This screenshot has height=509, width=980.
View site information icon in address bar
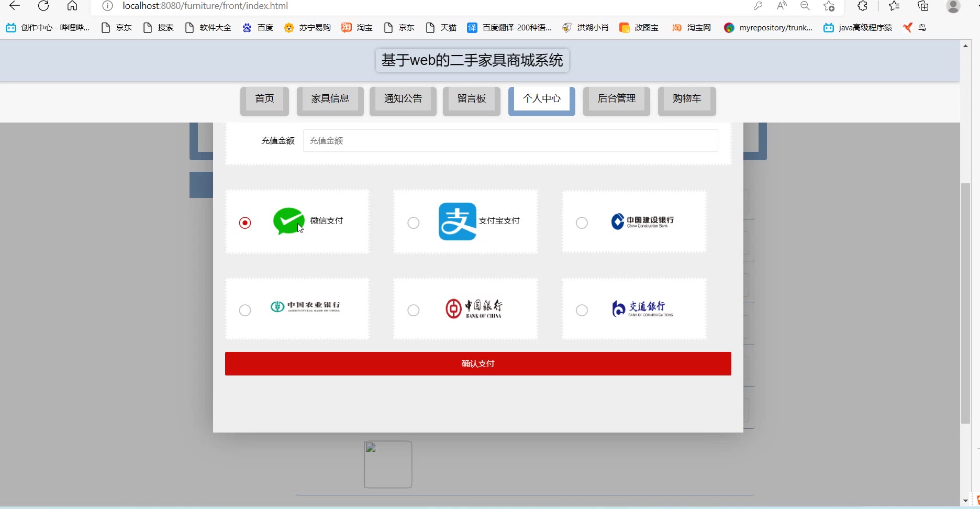107,6
